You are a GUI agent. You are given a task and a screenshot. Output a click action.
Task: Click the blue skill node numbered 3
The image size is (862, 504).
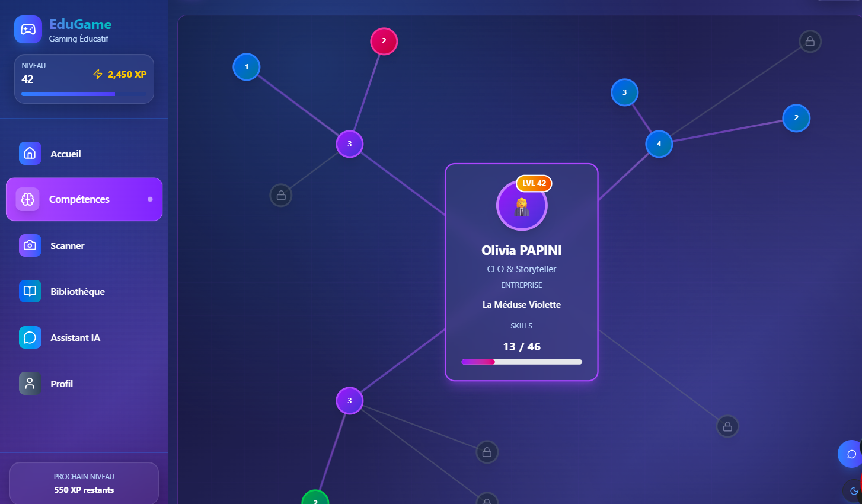click(x=624, y=92)
